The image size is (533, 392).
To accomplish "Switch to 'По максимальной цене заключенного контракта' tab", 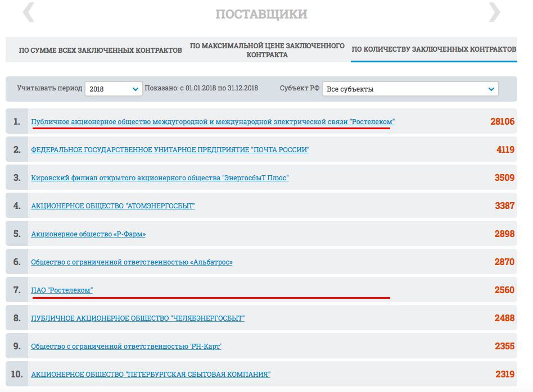I will coord(267,51).
